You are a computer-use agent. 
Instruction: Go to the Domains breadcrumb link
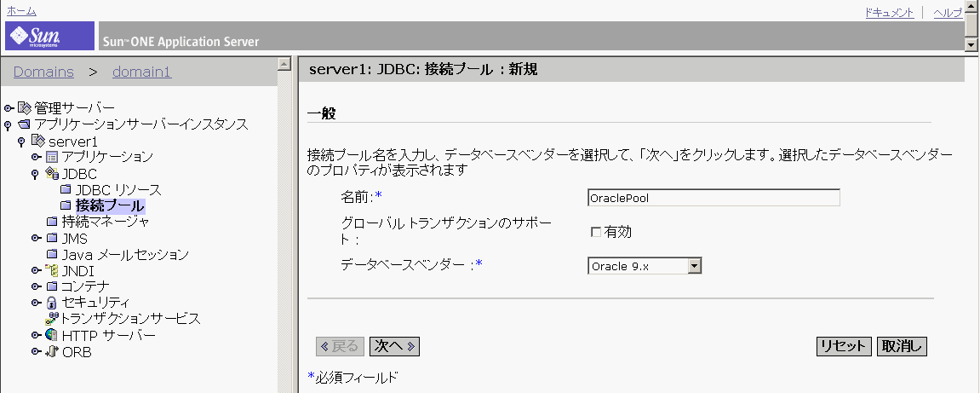(43, 72)
